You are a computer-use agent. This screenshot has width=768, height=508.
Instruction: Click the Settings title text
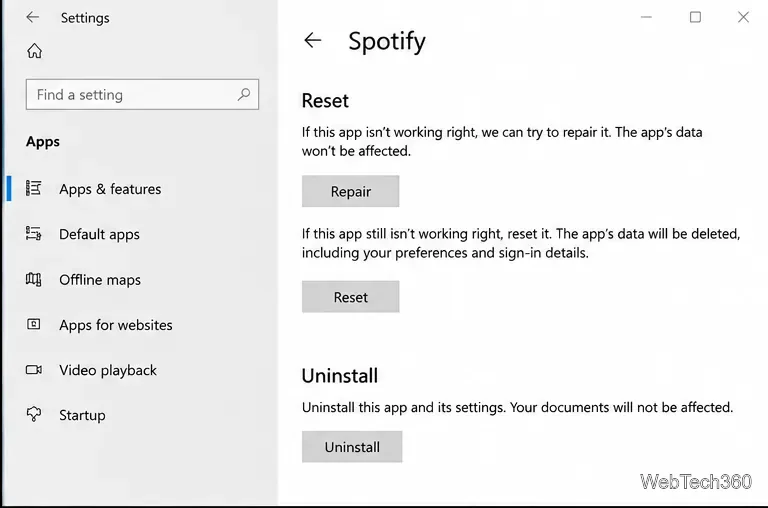coord(85,18)
